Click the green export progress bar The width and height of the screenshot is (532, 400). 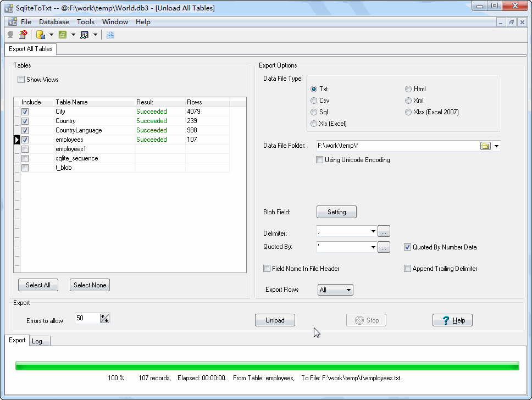[x=267, y=366]
